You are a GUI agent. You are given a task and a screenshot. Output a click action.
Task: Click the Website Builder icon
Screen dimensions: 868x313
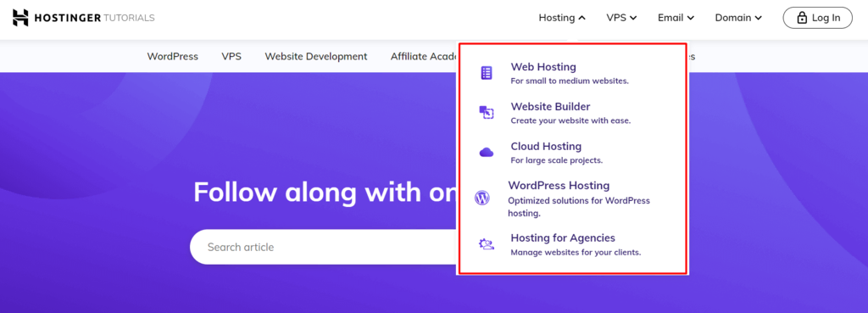pos(486,113)
